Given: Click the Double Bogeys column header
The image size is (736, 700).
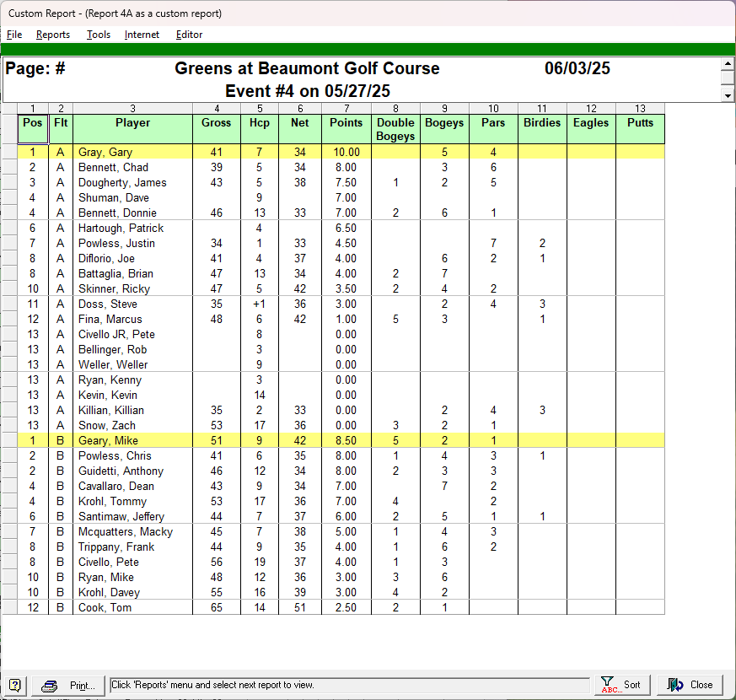Looking at the screenshot, I should 395,129.
